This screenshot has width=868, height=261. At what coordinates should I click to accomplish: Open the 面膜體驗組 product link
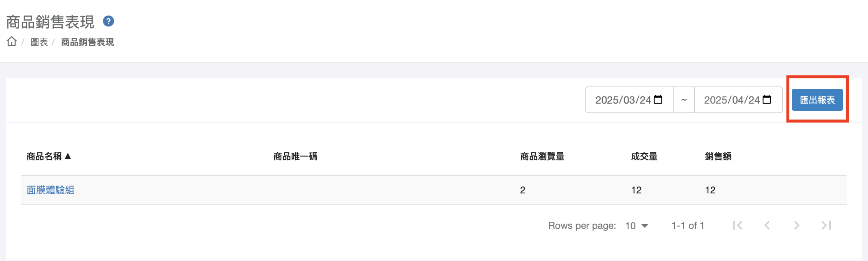[x=51, y=190]
